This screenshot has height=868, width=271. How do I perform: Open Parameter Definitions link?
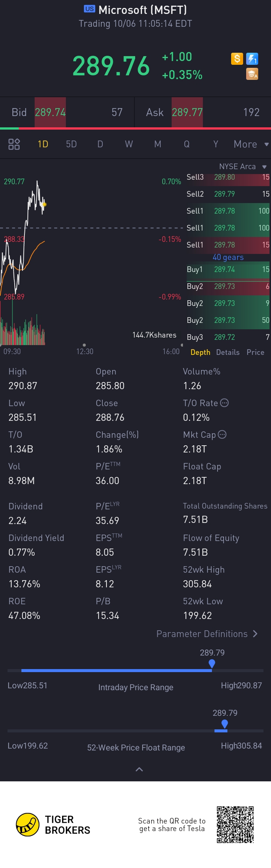[x=207, y=634]
